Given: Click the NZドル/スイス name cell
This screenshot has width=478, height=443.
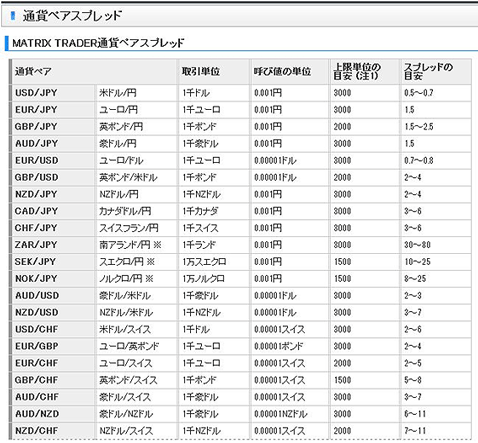Looking at the screenshot, I should [x=137, y=431].
